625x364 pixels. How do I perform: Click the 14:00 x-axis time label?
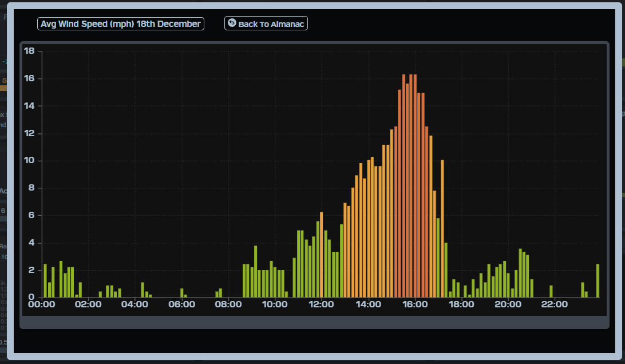point(368,304)
